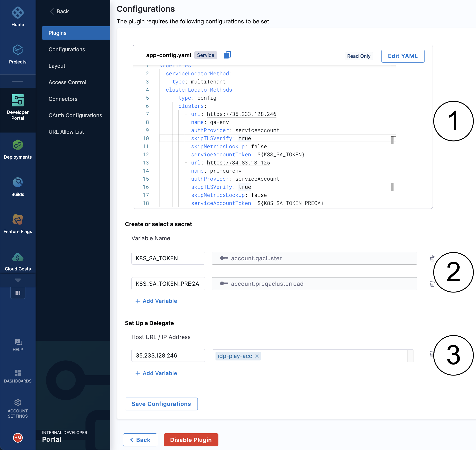Open the all-modules grid icon

click(18, 293)
